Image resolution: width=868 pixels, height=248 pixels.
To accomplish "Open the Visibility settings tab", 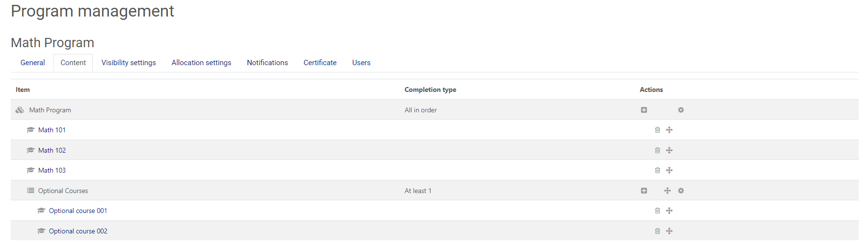I will pos(128,63).
